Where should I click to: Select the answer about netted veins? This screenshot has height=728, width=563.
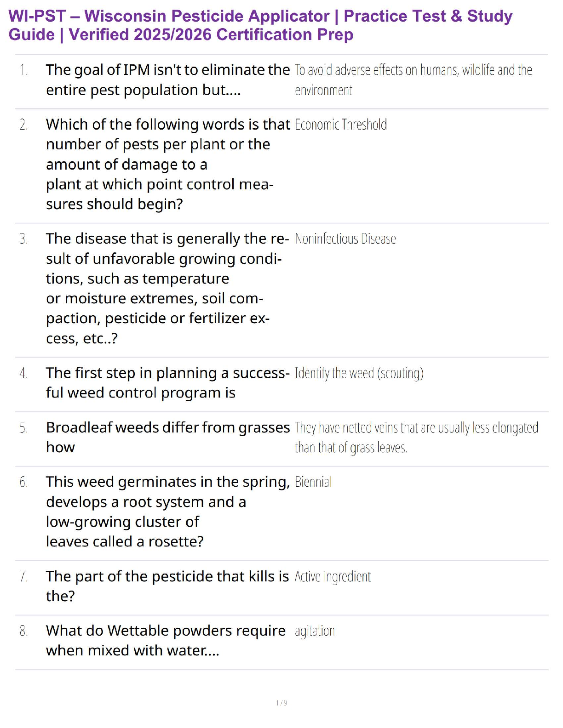(x=416, y=437)
